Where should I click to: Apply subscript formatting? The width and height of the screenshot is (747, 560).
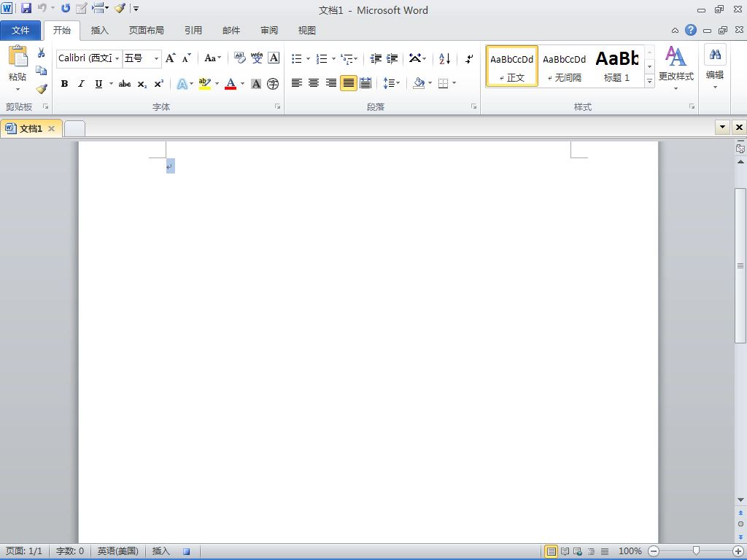[142, 85]
